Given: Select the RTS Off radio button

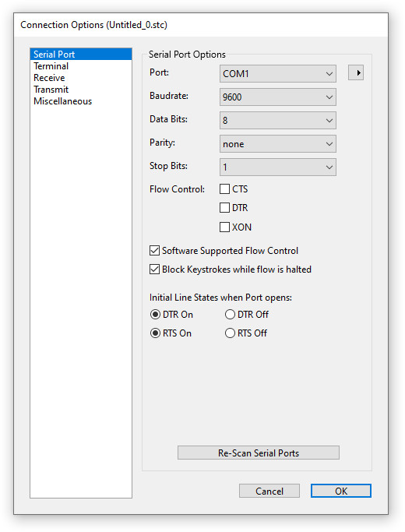Looking at the screenshot, I should (x=230, y=333).
